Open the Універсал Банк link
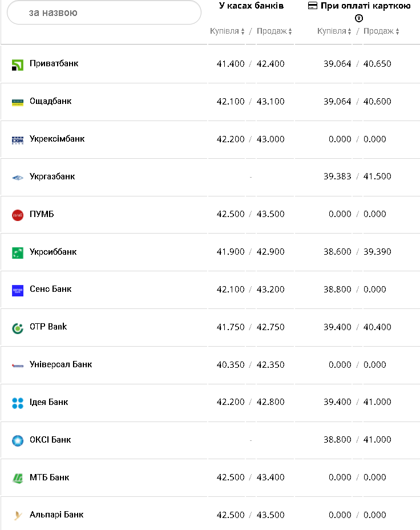Screen dimensions: 420x530 click(x=60, y=364)
